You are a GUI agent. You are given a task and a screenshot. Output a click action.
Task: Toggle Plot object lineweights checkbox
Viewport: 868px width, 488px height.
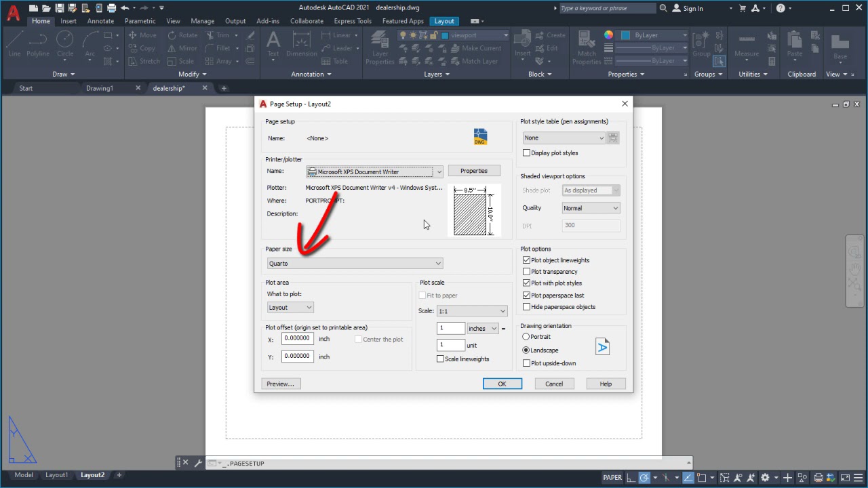[526, 260]
